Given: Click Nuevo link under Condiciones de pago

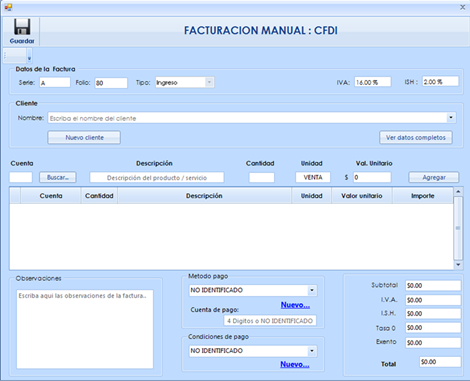Looking at the screenshot, I should tap(295, 364).
